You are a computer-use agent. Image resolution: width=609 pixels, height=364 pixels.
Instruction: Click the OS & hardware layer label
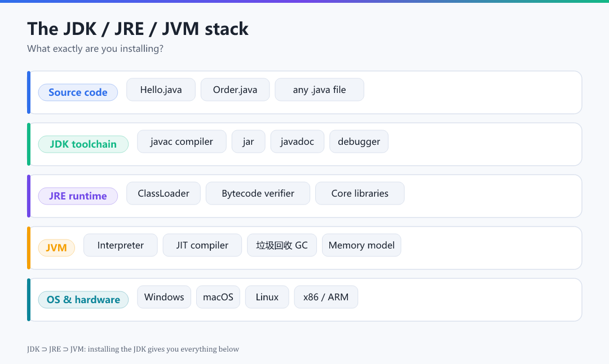pos(83,300)
